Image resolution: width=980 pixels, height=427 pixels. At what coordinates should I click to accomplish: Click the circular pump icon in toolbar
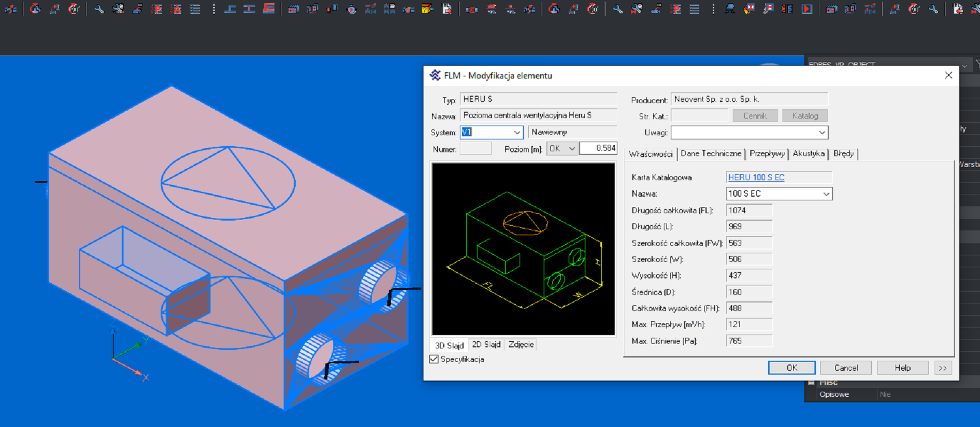pos(351,9)
